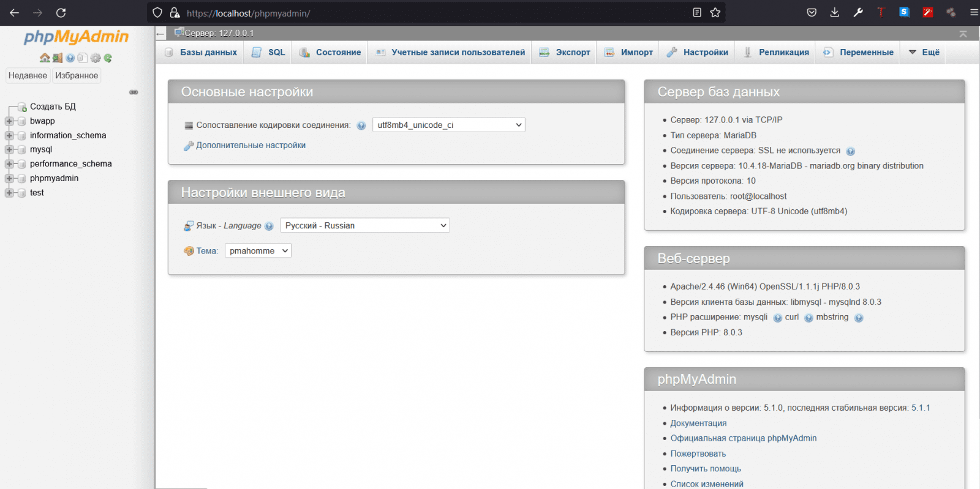Bookmark this page with the star icon

(715, 12)
